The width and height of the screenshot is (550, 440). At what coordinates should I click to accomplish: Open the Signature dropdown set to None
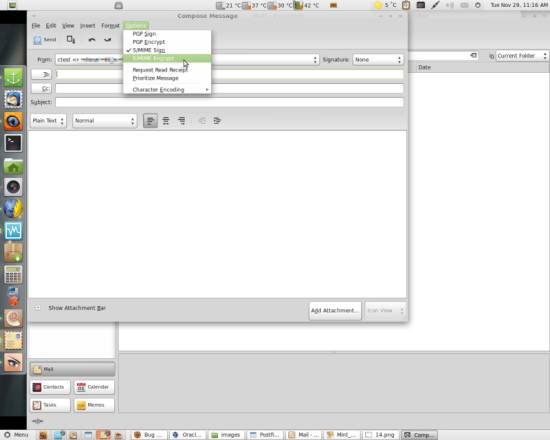pyautogui.click(x=378, y=60)
